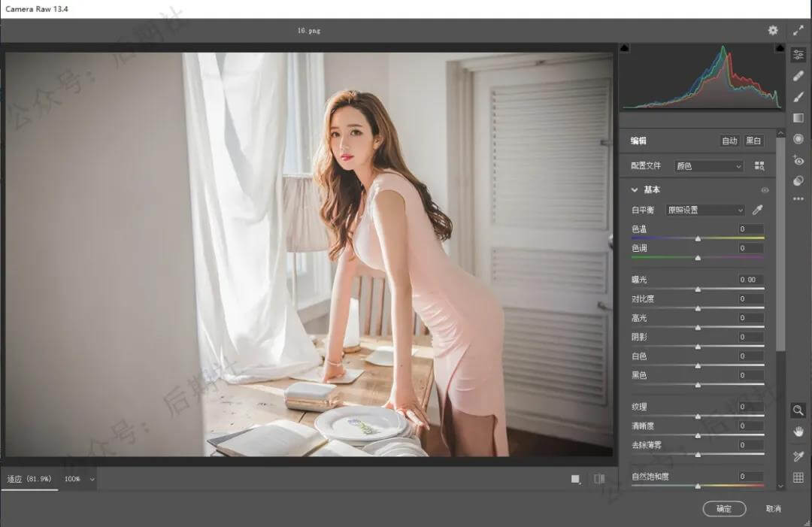Click the 对比度 value input field

pyautogui.click(x=750, y=298)
